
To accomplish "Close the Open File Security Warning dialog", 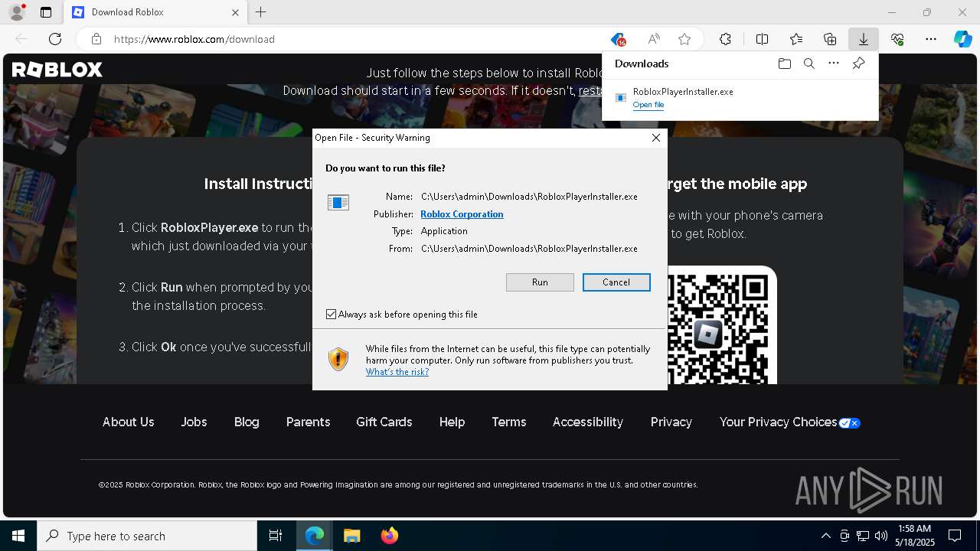I will click(655, 138).
